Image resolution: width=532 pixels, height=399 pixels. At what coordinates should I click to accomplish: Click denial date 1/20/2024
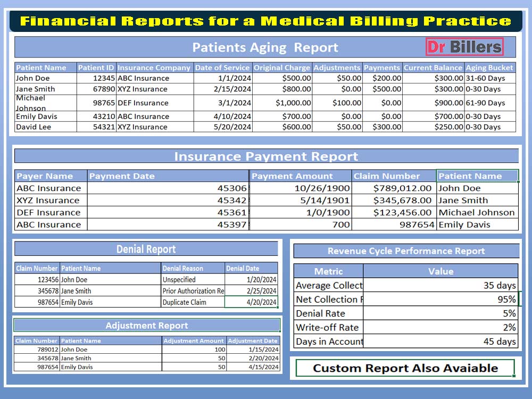coord(251,280)
